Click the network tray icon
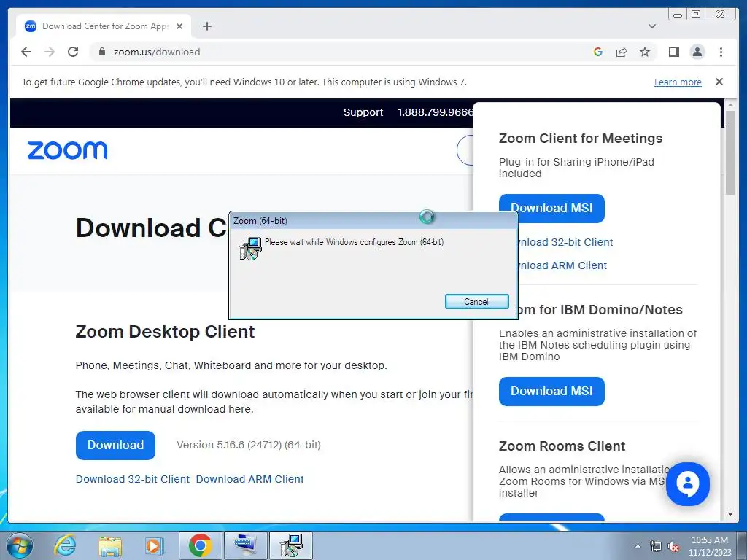The height and width of the screenshot is (560, 747). (656, 546)
